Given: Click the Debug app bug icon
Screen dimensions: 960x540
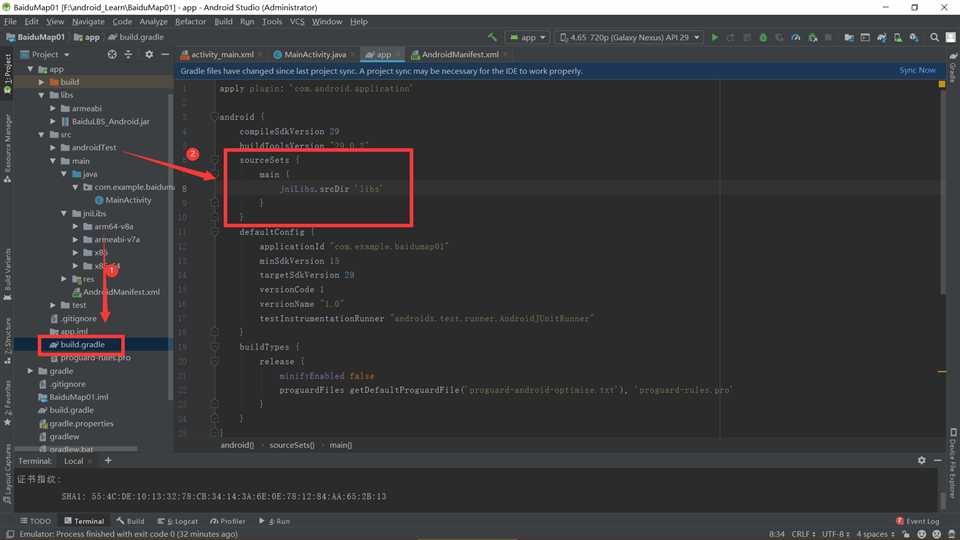Looking at the screenshot, I should coord(763,37).
